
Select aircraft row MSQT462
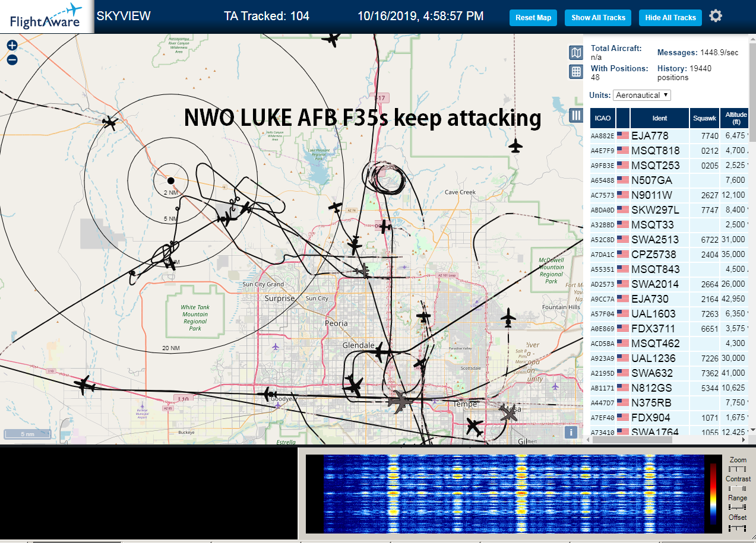(x=669, y=344)
